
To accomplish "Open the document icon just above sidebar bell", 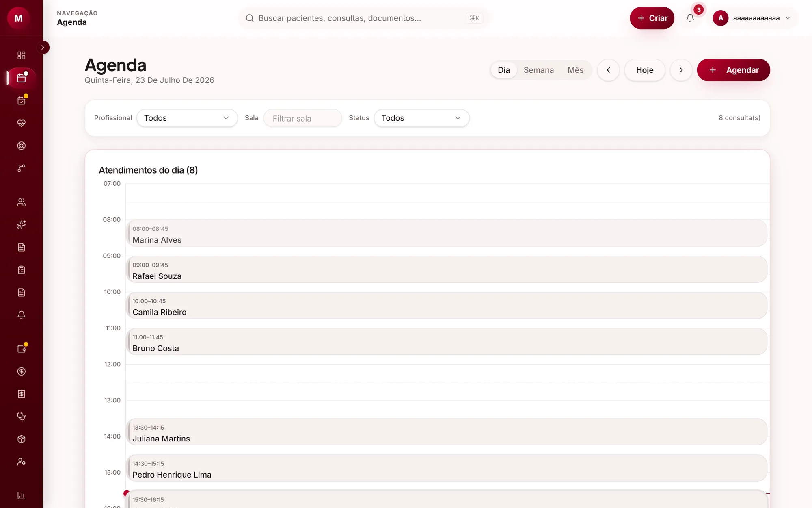I will (x=22, y=292).
